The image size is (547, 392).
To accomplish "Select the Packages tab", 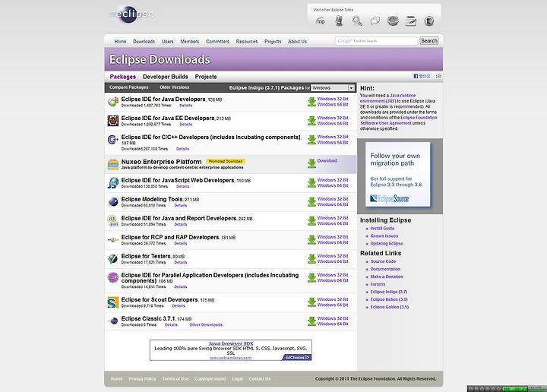I will pyautogui.click(x=123, y=77).
